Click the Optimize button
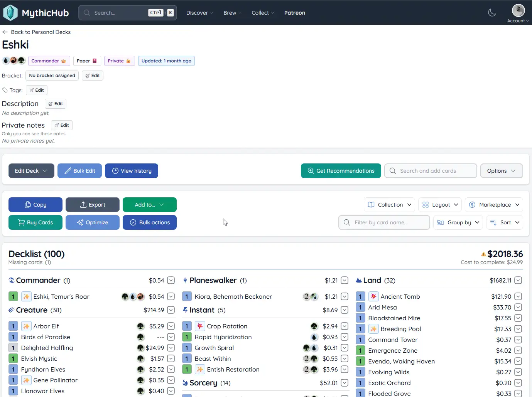 pyautogui.click(x=93, y=222)
